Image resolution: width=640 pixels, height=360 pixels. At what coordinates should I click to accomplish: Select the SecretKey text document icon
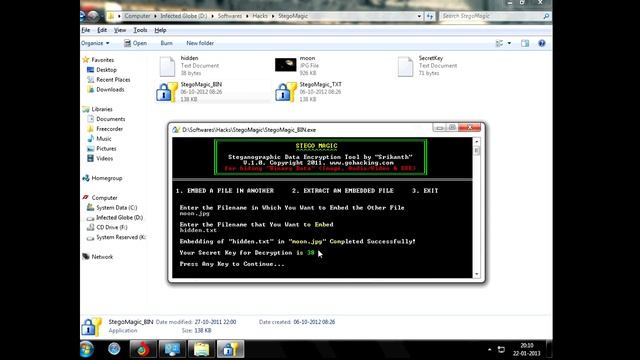click(x=405, y=66)
